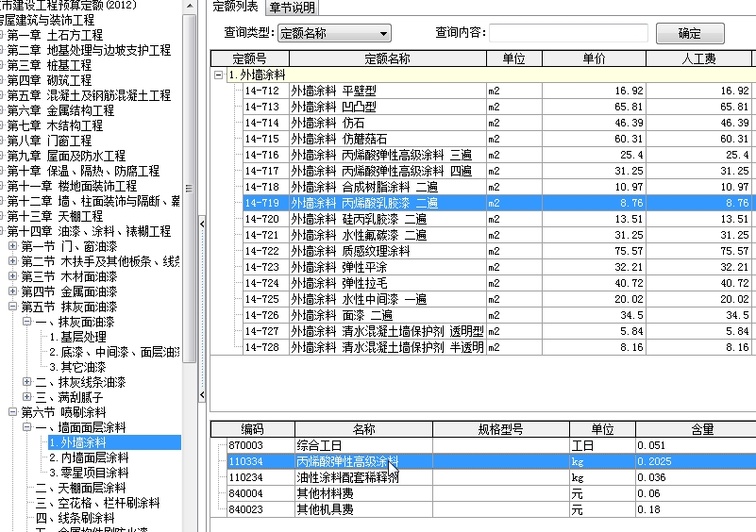The width and height of the screenshot is (756, 532).
Task: Click the 含量 column header in materials table
Action: pos(696,429)
